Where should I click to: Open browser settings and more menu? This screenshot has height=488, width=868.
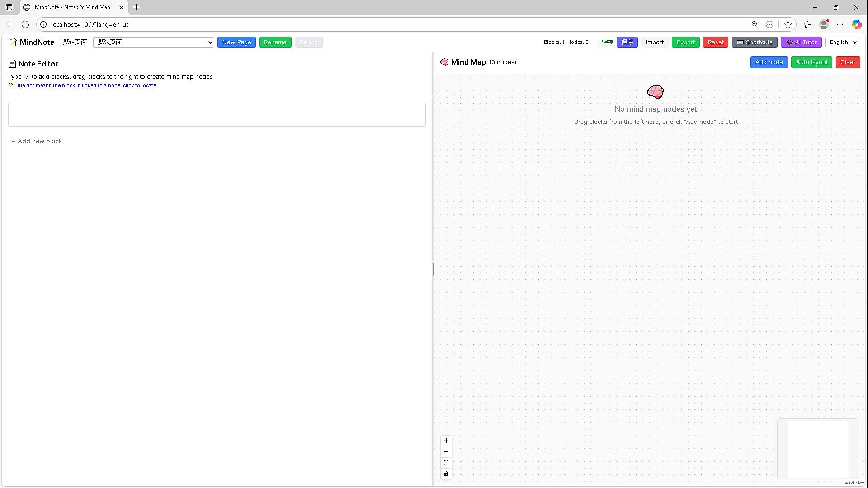[x=840, y=24]
